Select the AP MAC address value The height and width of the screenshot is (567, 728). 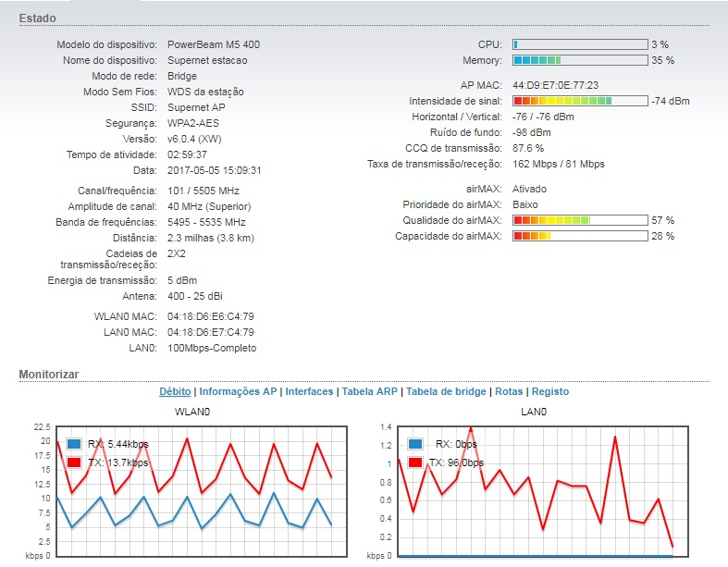pyautogui.click(x=555, y=85)
